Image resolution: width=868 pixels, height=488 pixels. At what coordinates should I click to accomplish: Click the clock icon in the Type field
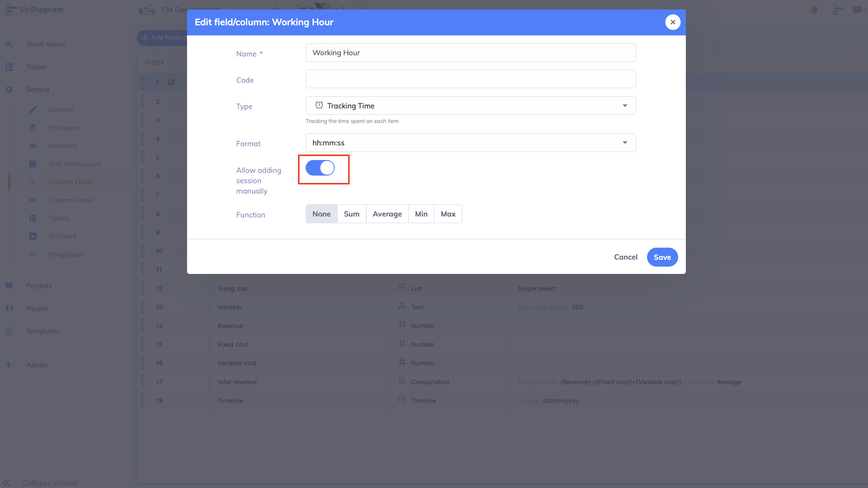click(319, 105)
